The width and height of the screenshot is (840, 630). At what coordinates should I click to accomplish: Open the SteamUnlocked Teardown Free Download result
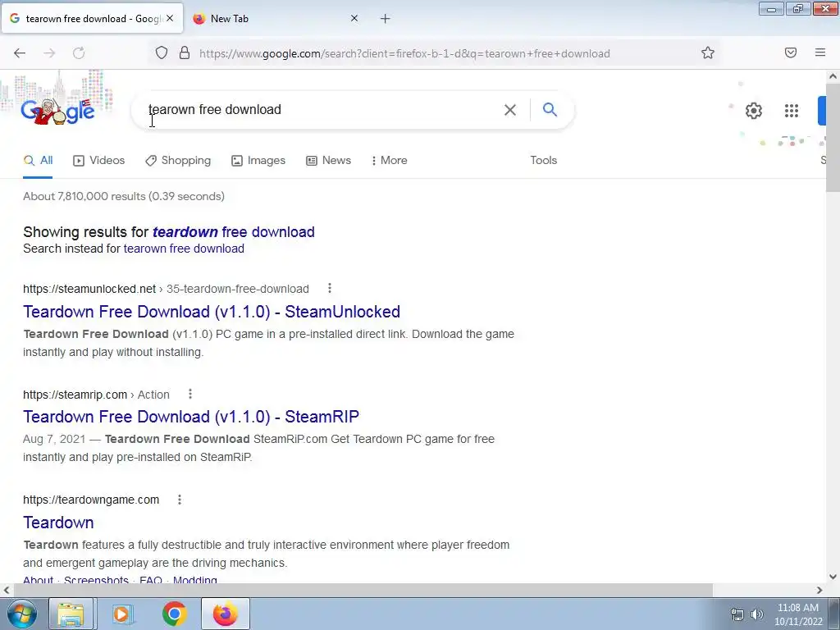(212, 312)
